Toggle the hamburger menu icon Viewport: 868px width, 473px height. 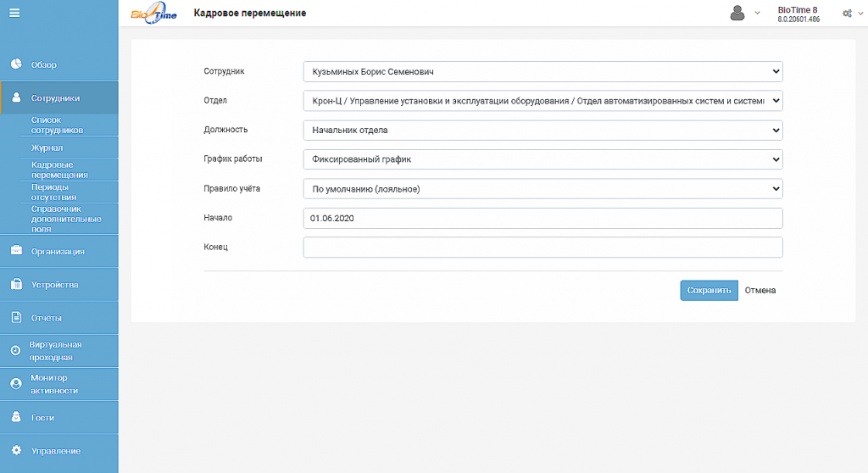(x=14, y=13)
